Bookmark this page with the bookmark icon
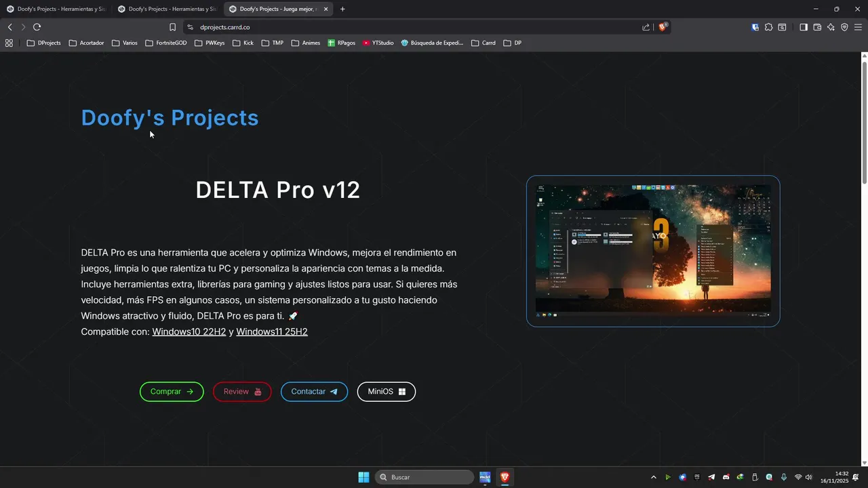The width and height of the screenshot is (868, 488). 172,27
